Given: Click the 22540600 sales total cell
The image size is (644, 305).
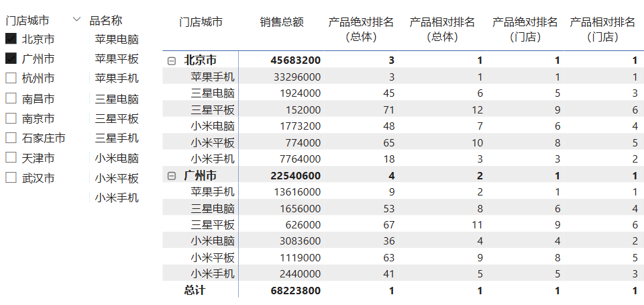Looking at the screenshot, I should (x=296, y=176).
